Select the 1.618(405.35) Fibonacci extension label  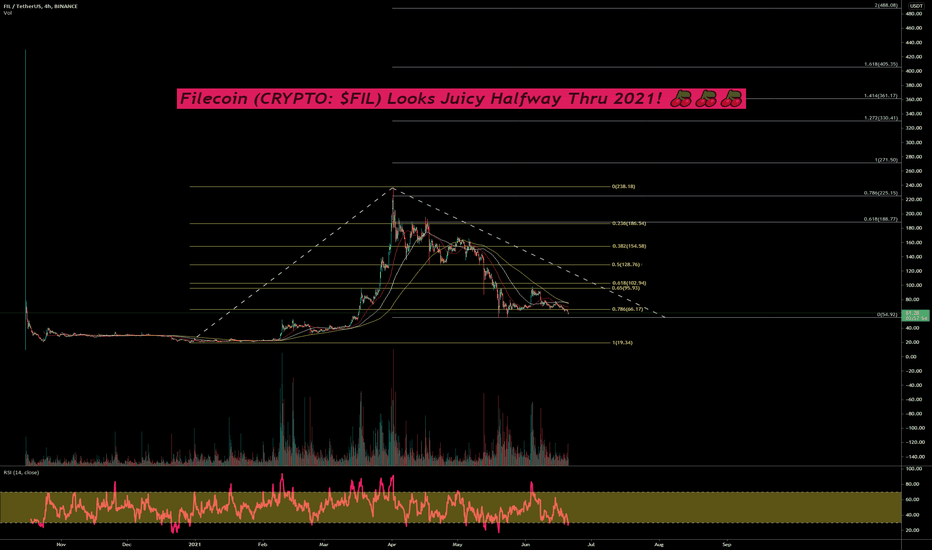(x=881, y=64)
